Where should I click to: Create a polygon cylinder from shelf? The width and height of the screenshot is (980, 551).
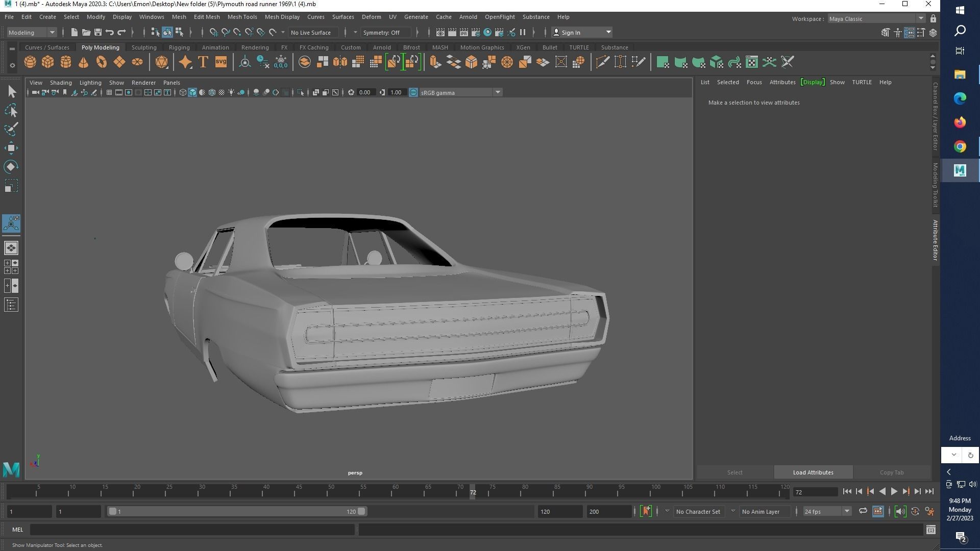tap(66, 62)
